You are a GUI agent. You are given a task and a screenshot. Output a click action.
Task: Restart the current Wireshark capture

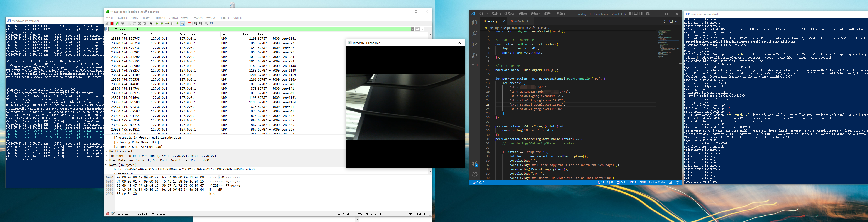(x=117, y=24)
